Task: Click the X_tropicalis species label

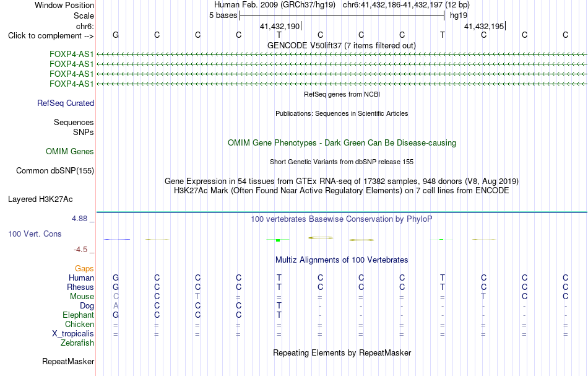Action: [73, 334]
